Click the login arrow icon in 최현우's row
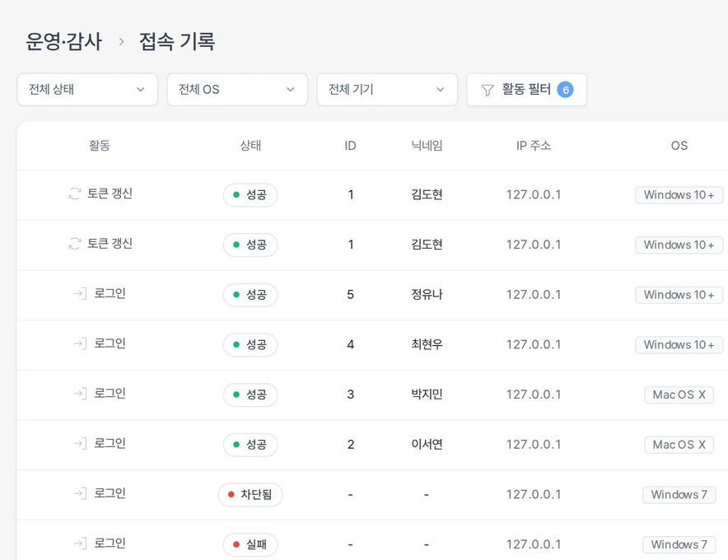Screen dimensions: 728x560 pos(81,343)
